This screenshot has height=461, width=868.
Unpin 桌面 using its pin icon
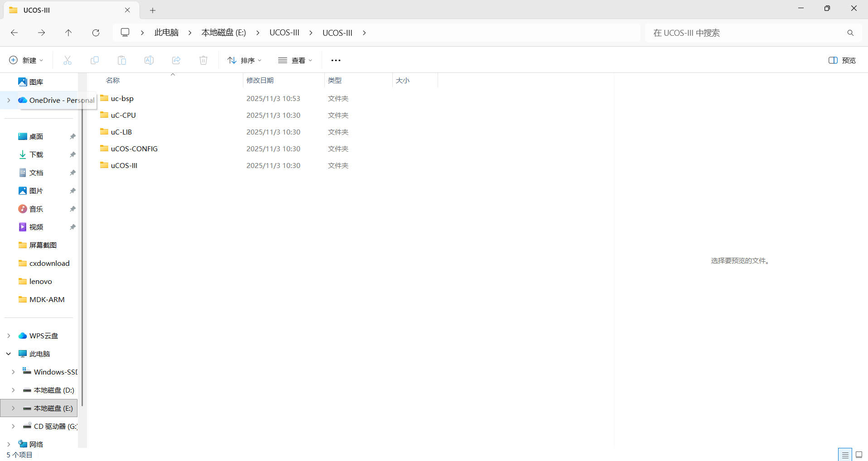[x=72, y=136]
